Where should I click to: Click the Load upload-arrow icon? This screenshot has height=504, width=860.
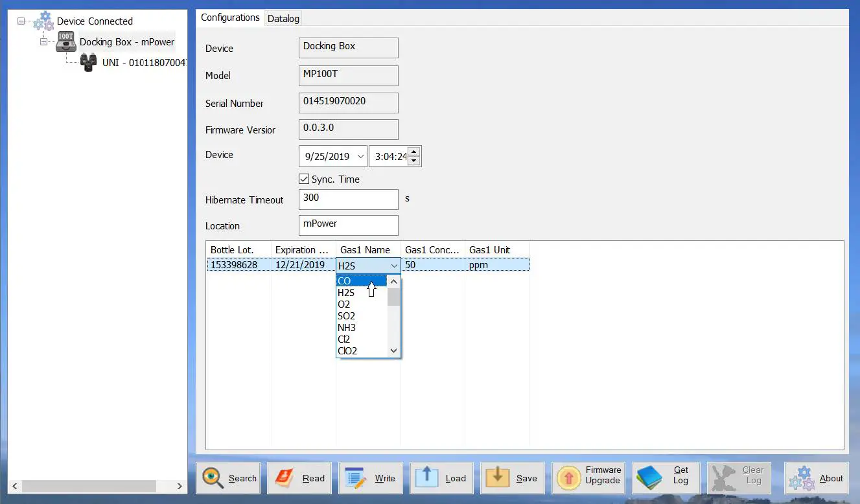click(x=426, y=477)
